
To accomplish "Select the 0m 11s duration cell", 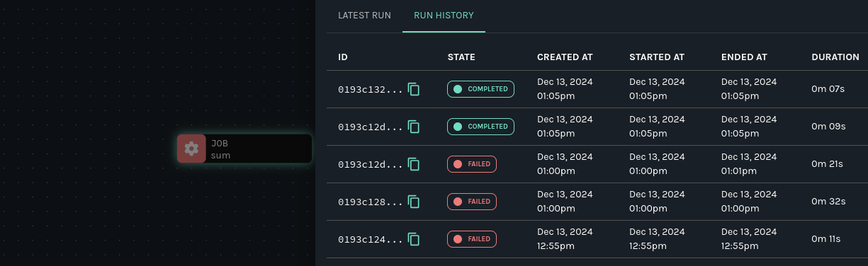I will [x=826, y=239].
